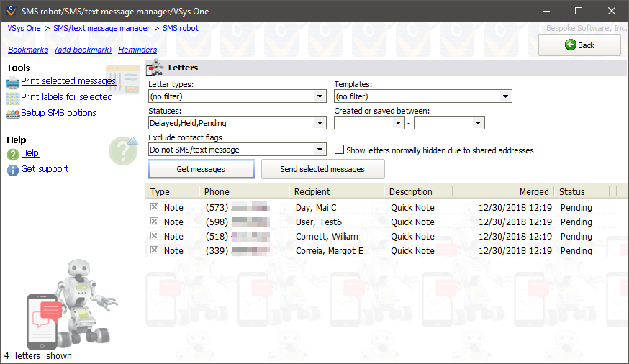Click the printer icon beside Print selected messages
629x364 pixels.
[x=13, y=81]
